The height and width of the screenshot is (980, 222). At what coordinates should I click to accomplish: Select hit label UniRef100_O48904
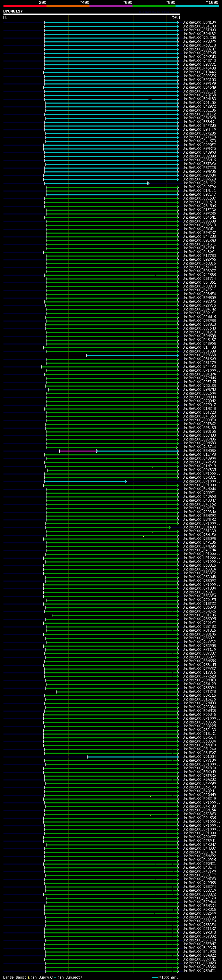pyautogui.click(x=199, y=459)
